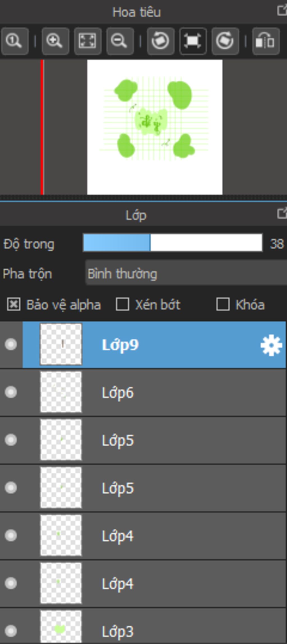Hide the Lớp6 layer visibility
The height and width of the screenshot is (644, 287).
click(x=11, y=392)
